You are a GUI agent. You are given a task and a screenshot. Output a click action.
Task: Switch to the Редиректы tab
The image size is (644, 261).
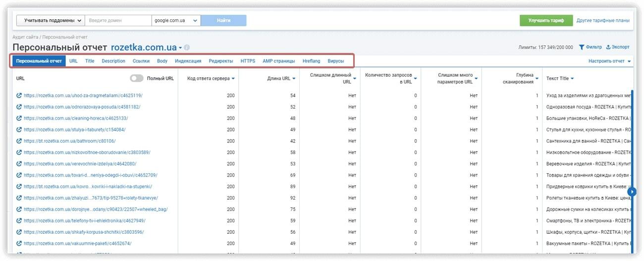click(221, 61)
